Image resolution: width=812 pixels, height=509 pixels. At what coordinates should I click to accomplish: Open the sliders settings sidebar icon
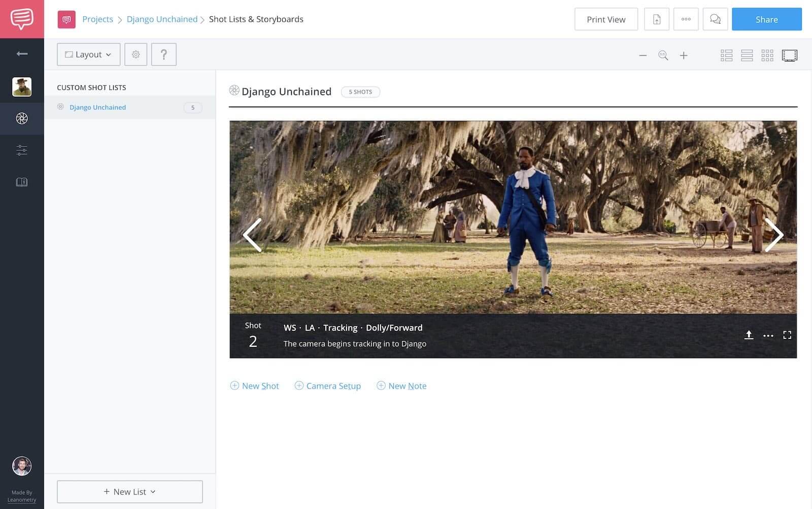[x=22, y=150]
